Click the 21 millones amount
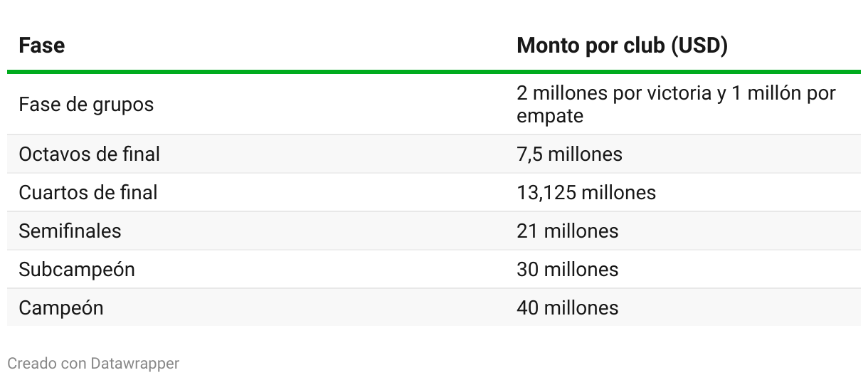 point(567,231)
